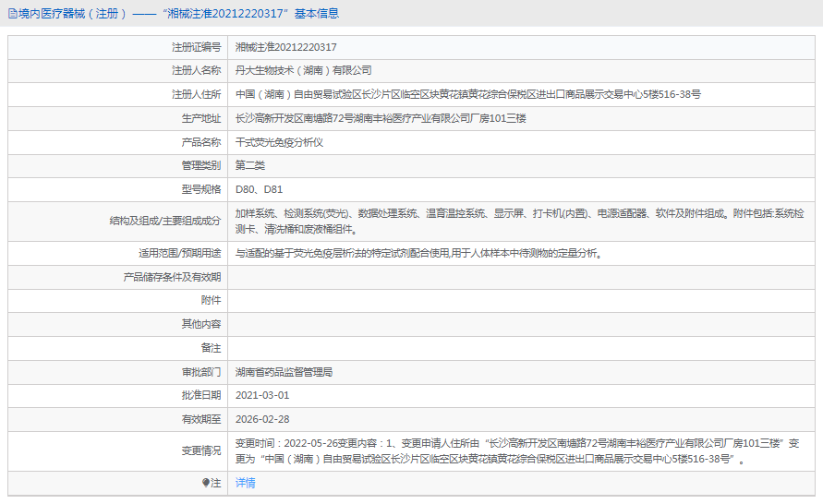The height and width of the screenshot is (504, 823).
Task: Click the document icon before the page title
Action: (x=12, y=14)
